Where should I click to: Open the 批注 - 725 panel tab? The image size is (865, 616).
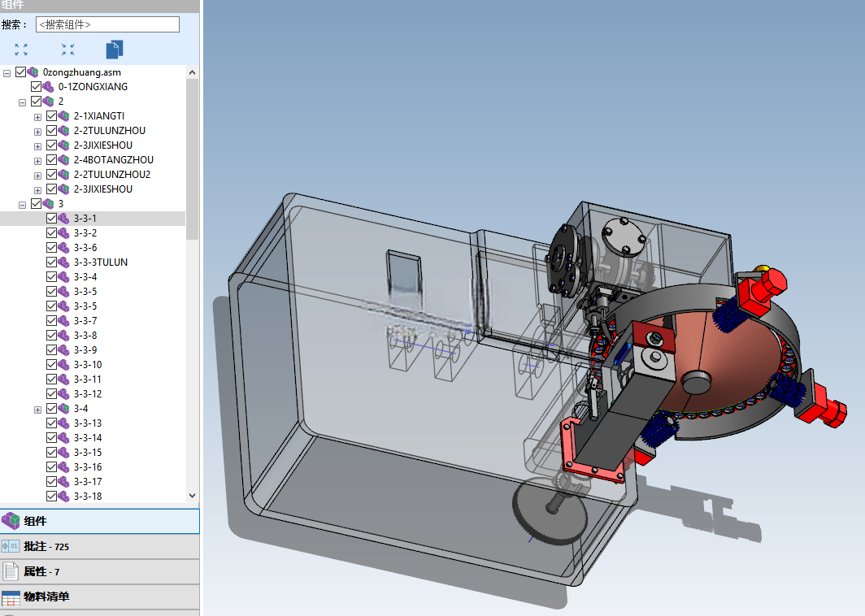coord(99,546)
